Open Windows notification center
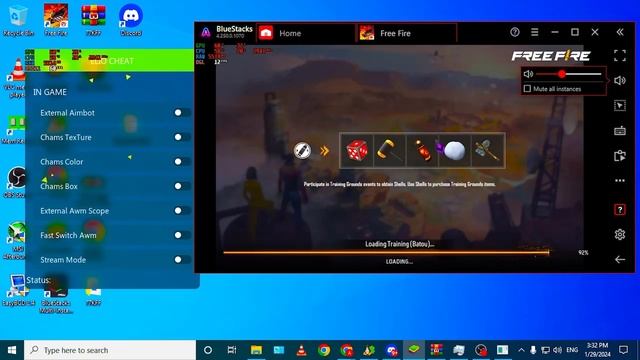Viewport: 640px width, 360px height. (623, 350)
